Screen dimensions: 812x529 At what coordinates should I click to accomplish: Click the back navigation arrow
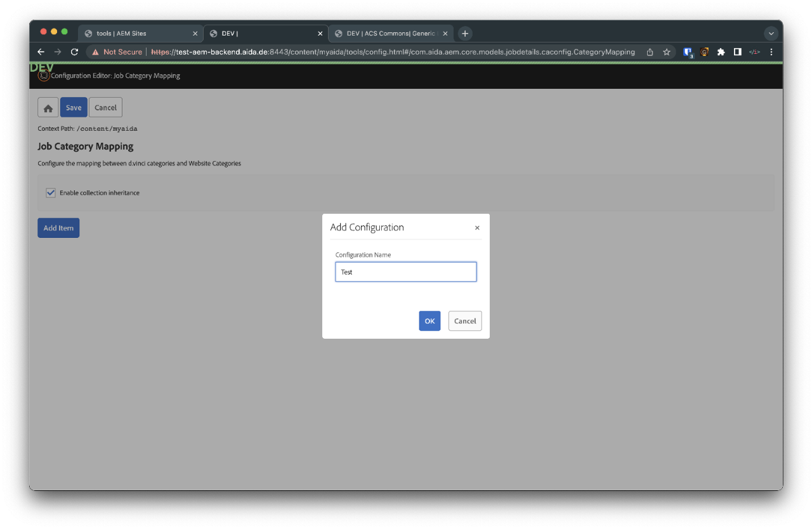pos(41,52)
